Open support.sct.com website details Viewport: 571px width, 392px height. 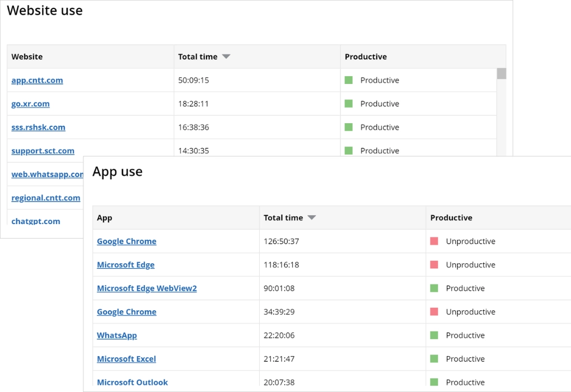tap(43, 151)
